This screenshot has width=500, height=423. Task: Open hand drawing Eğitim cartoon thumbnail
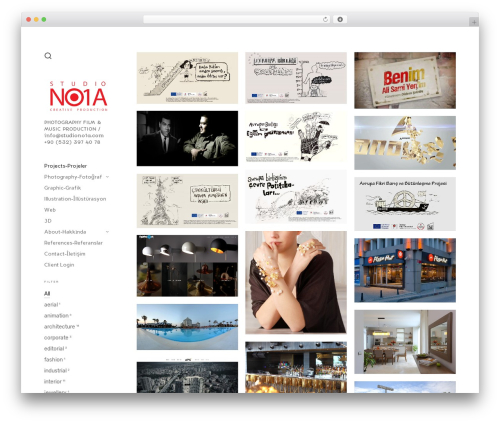point(296,137)
